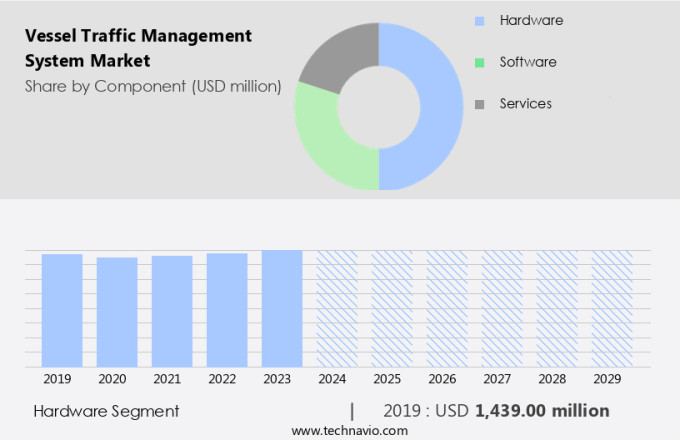Click the 2025 axis label
680x440 pixels.
pyautogui.click(x=387, y=379)
